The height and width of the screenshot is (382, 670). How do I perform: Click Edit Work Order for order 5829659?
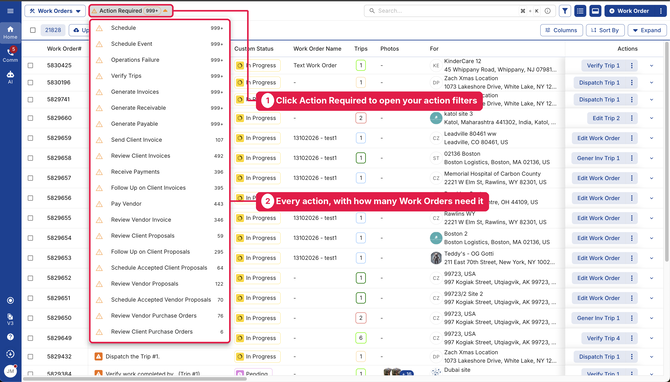(x=598, y=138)
